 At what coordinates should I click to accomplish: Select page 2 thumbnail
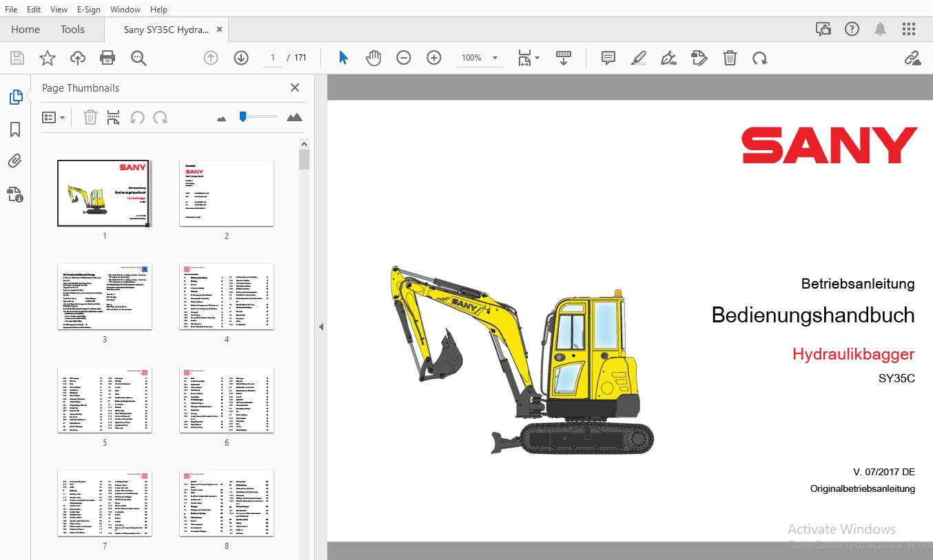click(227, 194)
